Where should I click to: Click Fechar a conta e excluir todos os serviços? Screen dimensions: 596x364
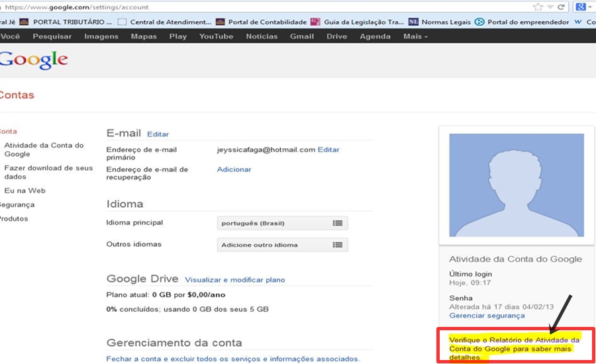tap(233, 359)
